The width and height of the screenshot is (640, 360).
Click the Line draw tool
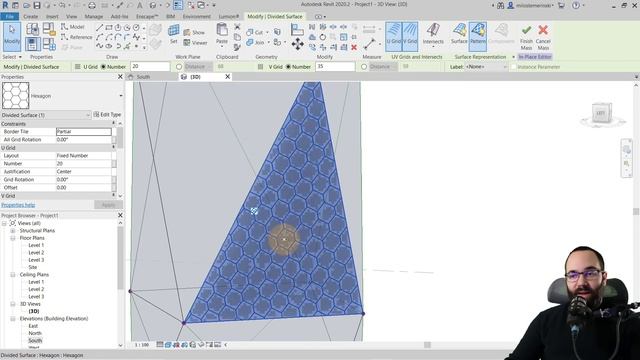(x=100, y=28)
